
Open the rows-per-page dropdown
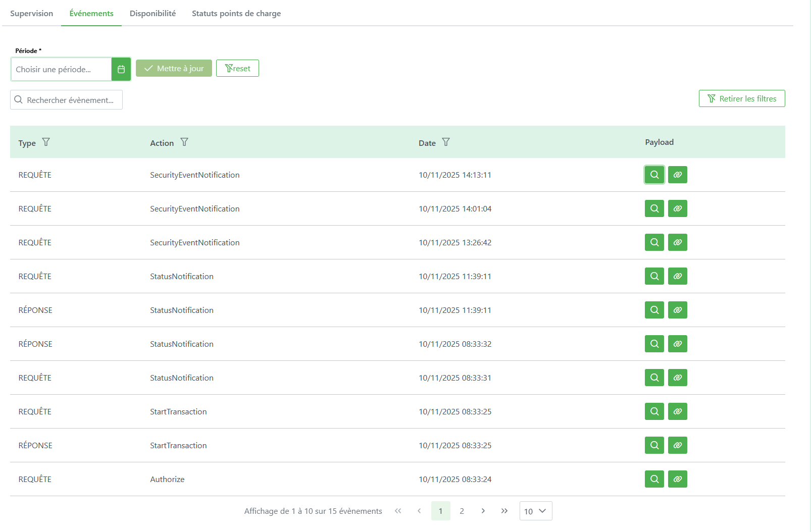(535, 511)
